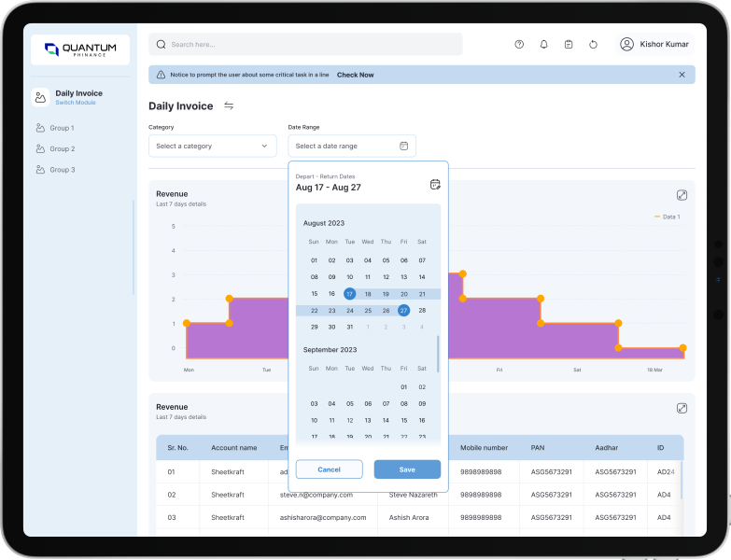Viewport: 731px width, 560px height.
Task: Open Group 3 in the sidebar
Action: coord(62,170)
